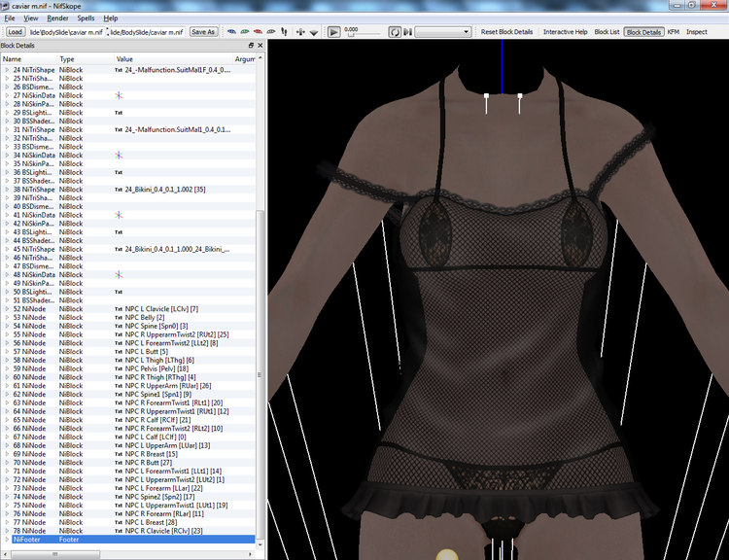Click the Load button
The image size is (729, 560).
15,32
